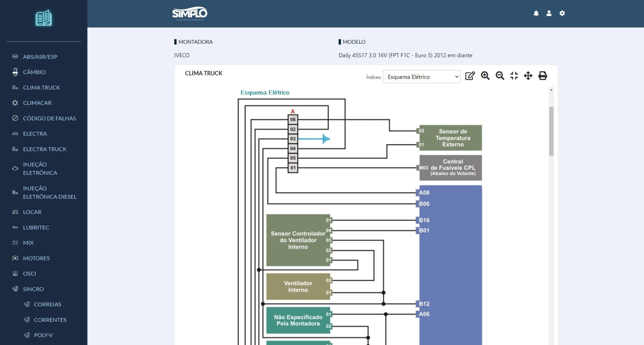Open the CLIMA TRUCK menu item

click(41, 88)
